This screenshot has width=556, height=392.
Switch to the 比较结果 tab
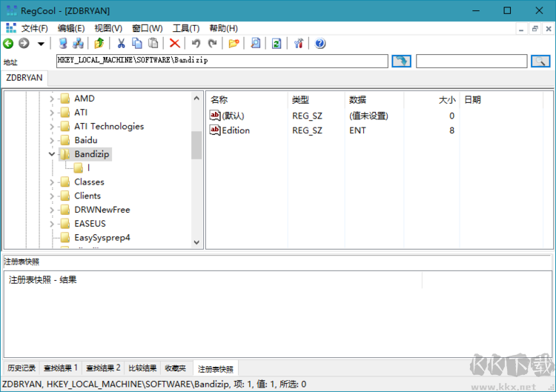(142, 368)
